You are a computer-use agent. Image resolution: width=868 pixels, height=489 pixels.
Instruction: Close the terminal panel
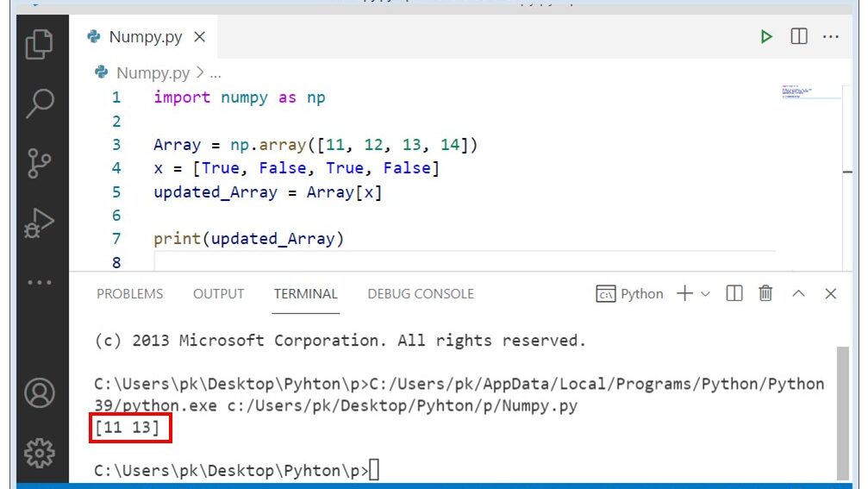pos(831,294)
